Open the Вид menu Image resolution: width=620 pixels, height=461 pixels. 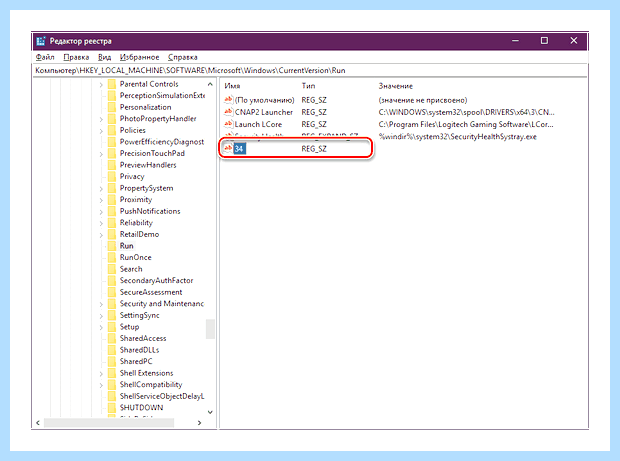(x=104, y=57)
